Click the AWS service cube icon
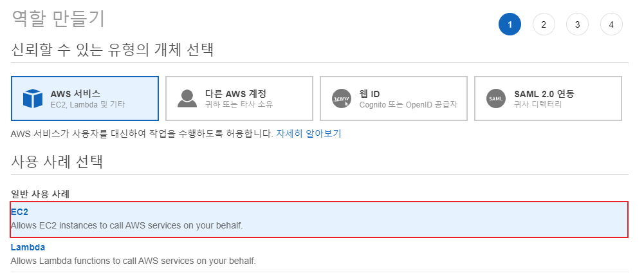 [32, 98]
